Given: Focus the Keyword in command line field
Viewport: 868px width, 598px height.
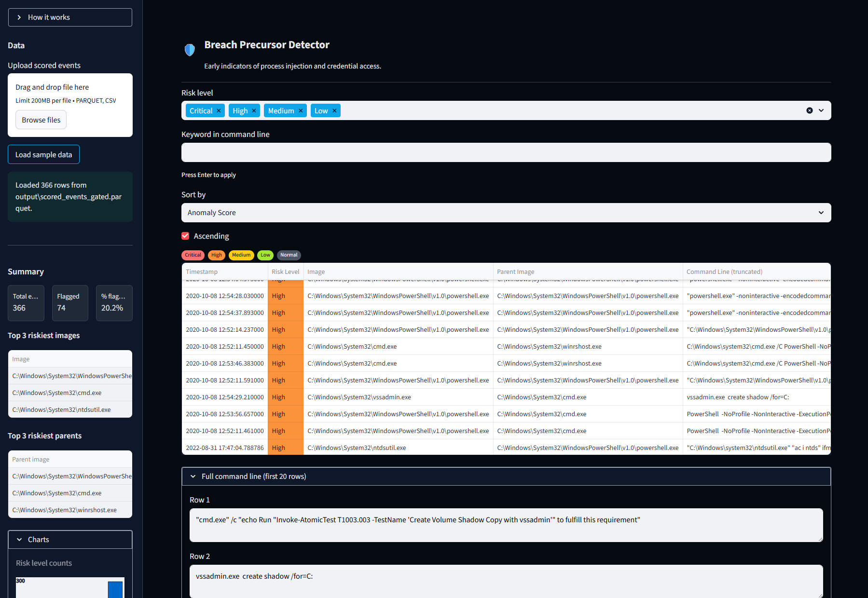Looking at the screenshot, I should pos(506,152).
